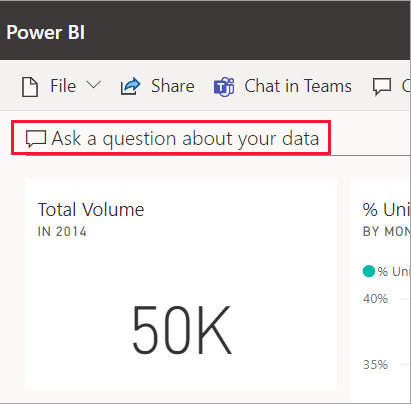Click the teal legend color dot
The height and width of the screenshot is (404, 411).
pos(369,271)
